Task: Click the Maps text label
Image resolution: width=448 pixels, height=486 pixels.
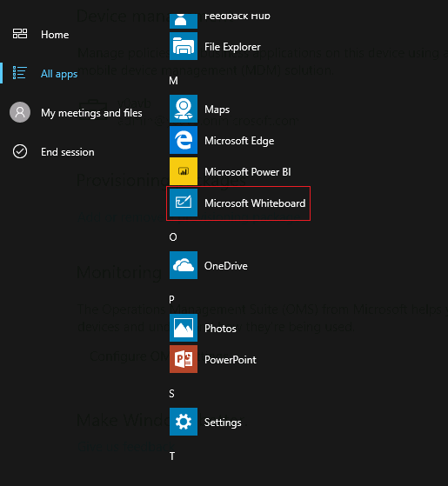Action: tap(217, 110)
